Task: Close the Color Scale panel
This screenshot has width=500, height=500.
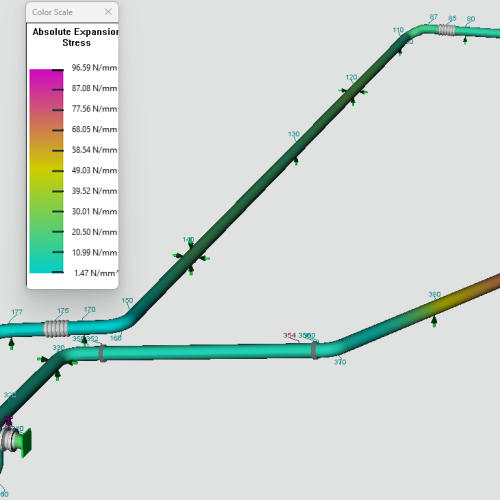Action: [x=108, y=12]
